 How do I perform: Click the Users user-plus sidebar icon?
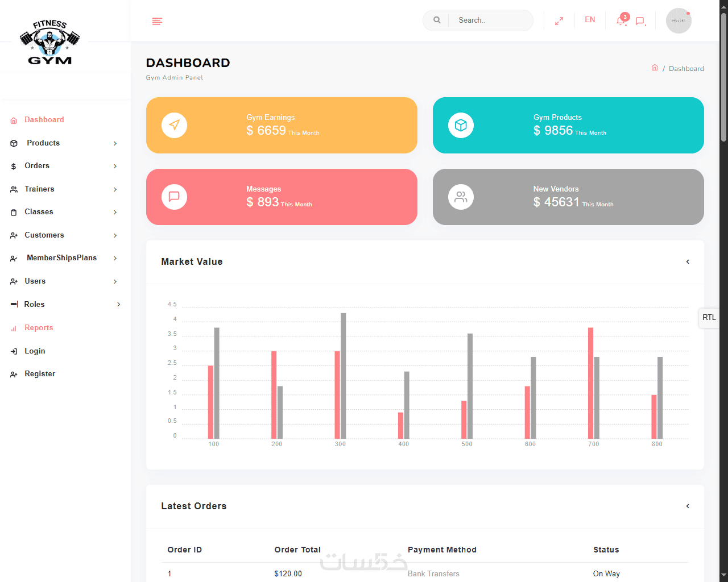(x=14, y=281)
